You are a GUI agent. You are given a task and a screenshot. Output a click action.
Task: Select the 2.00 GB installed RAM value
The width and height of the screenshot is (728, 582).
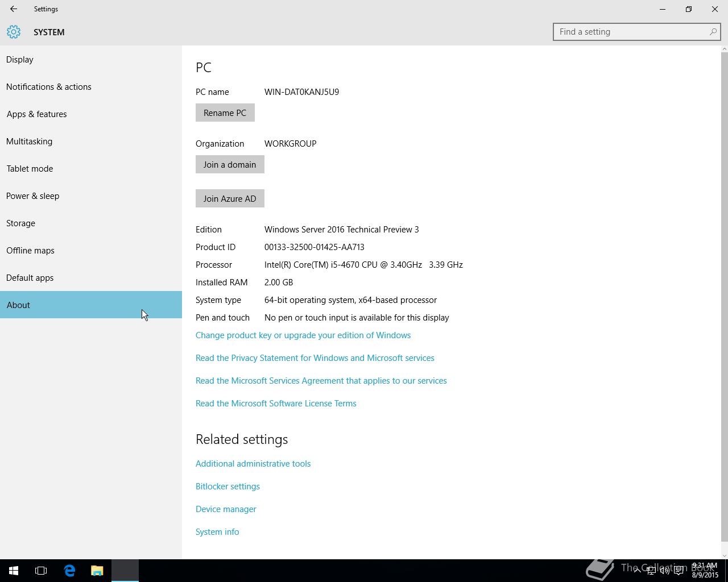point(279,282)
